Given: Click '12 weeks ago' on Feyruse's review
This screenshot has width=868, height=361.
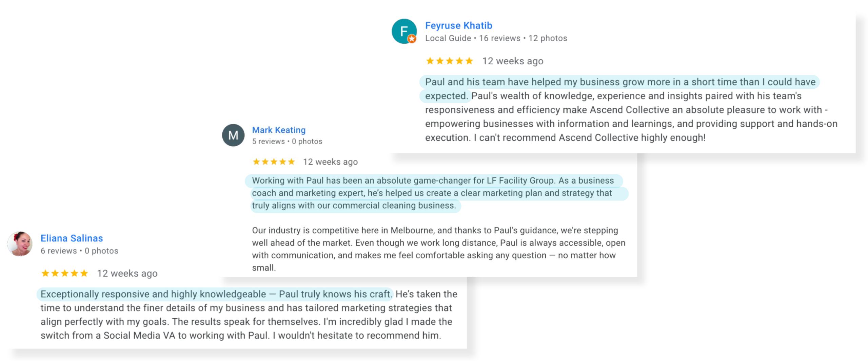Looking at the screenshot, I should [512, 61].
